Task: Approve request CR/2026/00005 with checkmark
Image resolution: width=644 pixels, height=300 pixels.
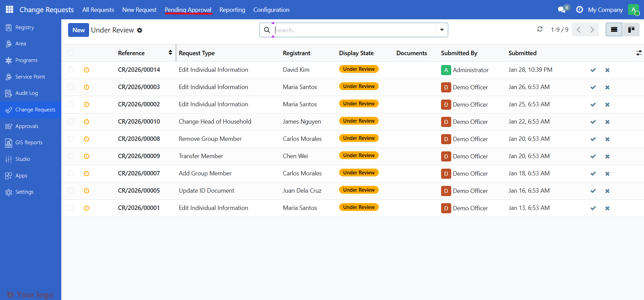Action: coord(593,191)
